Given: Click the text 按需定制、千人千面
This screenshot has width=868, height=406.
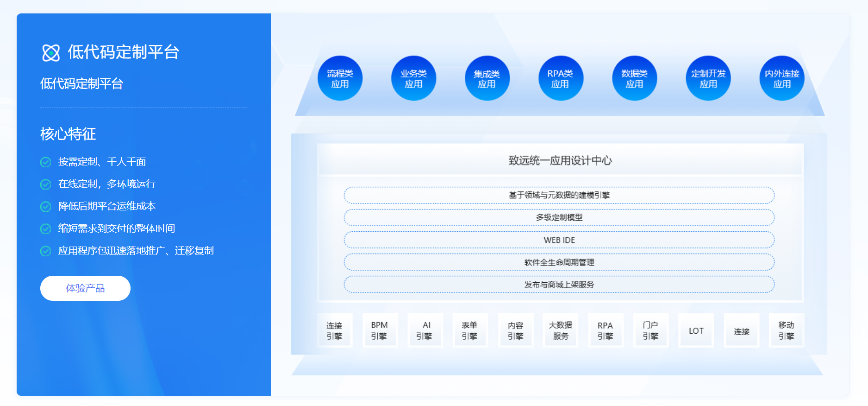Looking at the screenshot, I should 102,162.
